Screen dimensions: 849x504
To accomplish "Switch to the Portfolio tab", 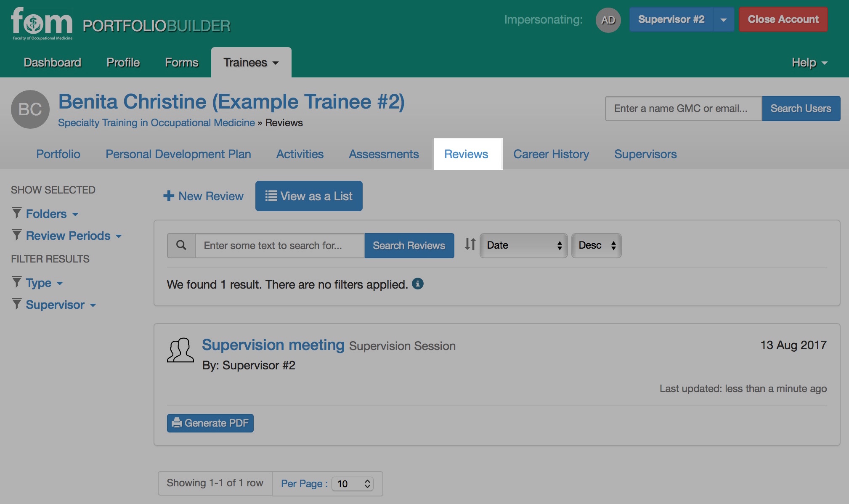I will click(58, 154).
